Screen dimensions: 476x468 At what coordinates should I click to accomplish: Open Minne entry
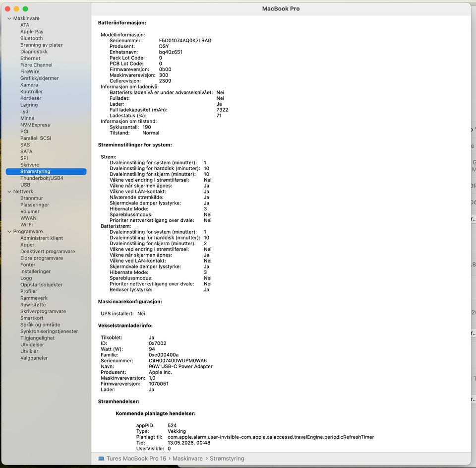pyautogui.click(x=27, y=118)
